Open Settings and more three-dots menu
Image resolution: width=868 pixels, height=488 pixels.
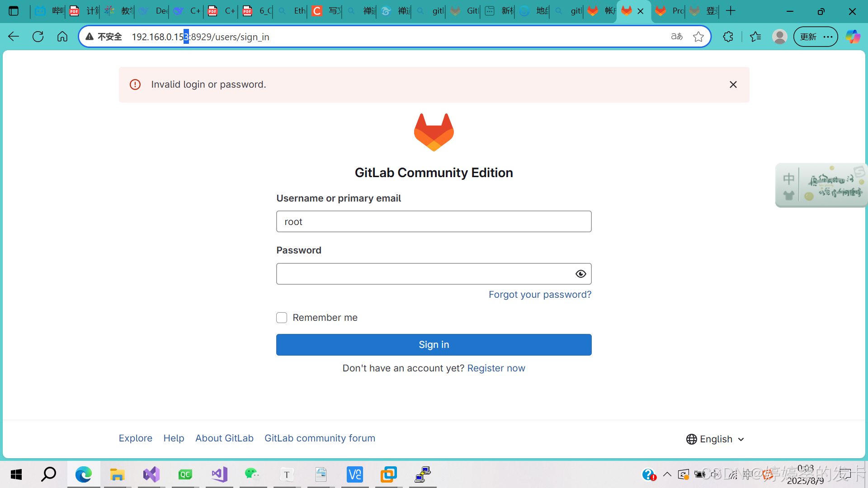(x=828, y=37)
